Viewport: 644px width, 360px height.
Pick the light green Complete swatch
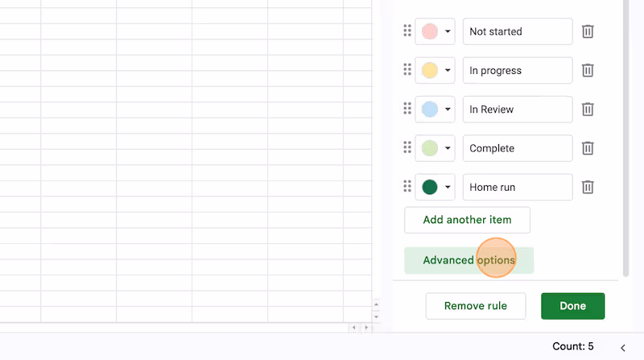coord(430,148)
